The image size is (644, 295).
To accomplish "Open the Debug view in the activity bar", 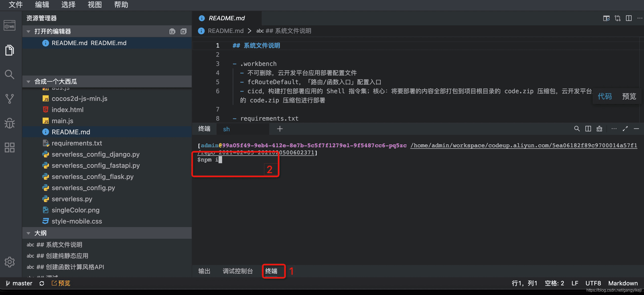I will 9,123.
